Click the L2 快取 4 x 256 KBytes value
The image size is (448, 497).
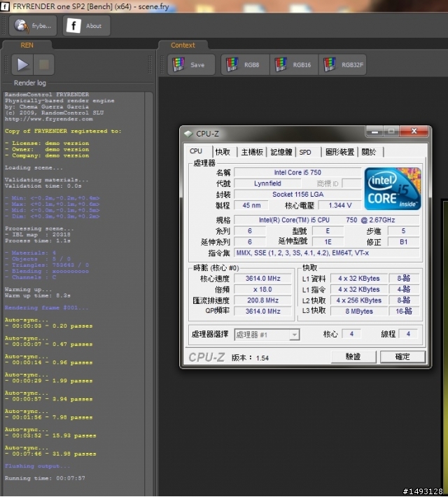point(359,300)
